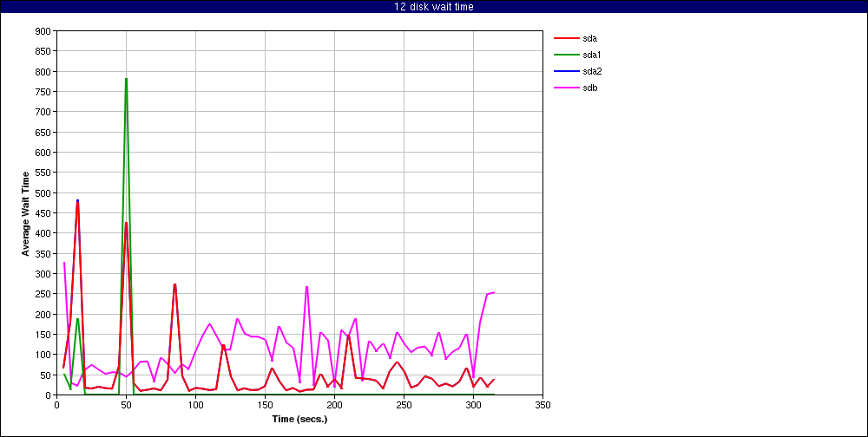Click the 750 value on the Y axis
This screenshot has height=437, width=868.
pyautogui.click(x=43, y=92)
